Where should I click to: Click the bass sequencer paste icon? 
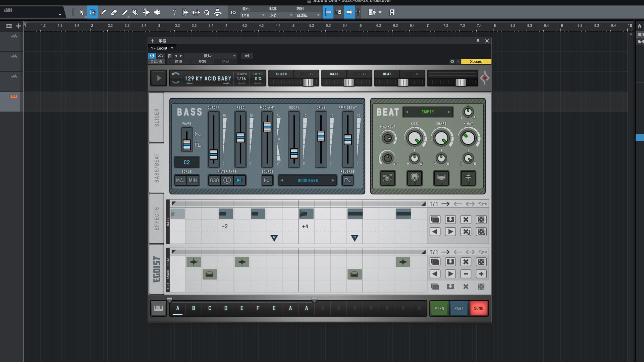click(x=450, y=220)
